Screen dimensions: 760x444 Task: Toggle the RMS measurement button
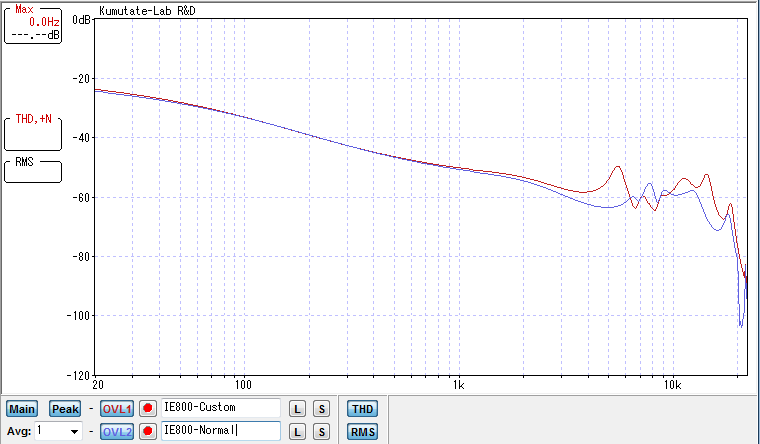point(363,431)
